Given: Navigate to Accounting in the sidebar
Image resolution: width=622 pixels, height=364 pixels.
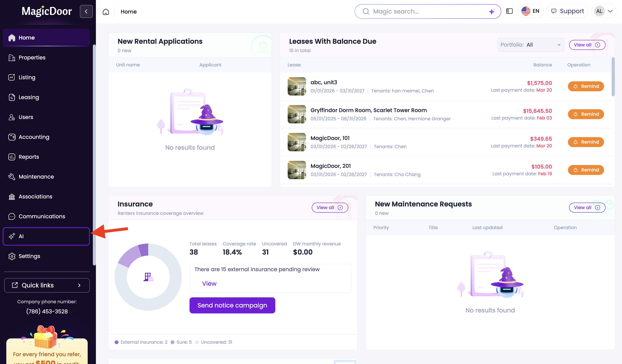Looking at the screenshot, I should tap(34, 137).
